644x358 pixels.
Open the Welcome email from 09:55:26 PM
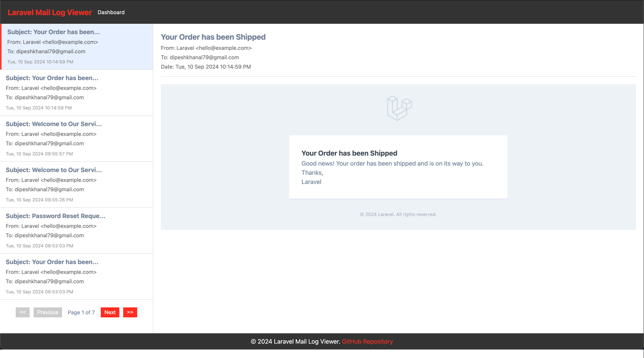77,185
